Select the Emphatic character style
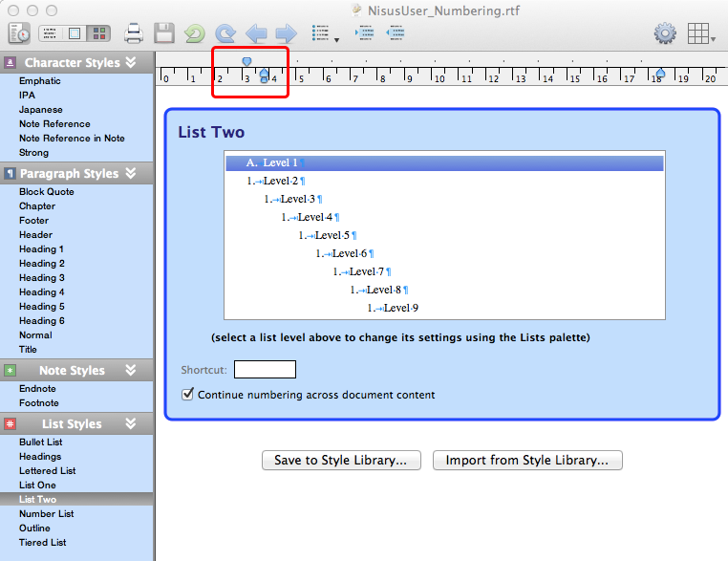 (40, 81)
